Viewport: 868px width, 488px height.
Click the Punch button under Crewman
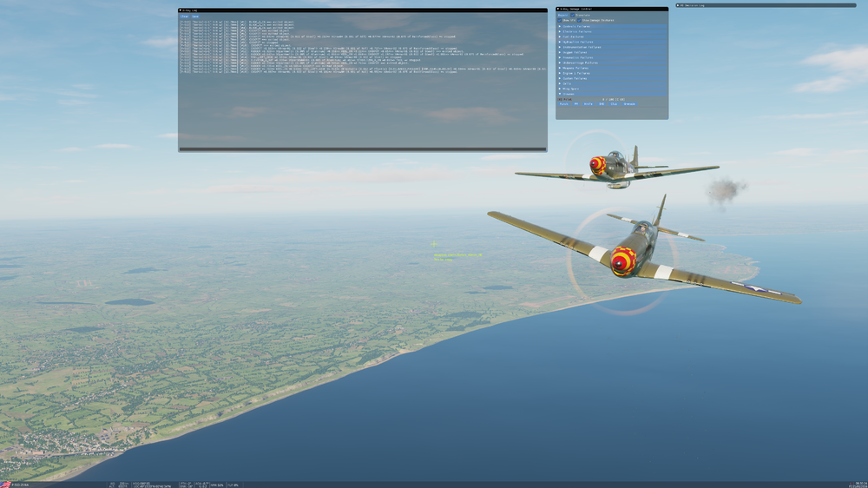tap(563, 103)
